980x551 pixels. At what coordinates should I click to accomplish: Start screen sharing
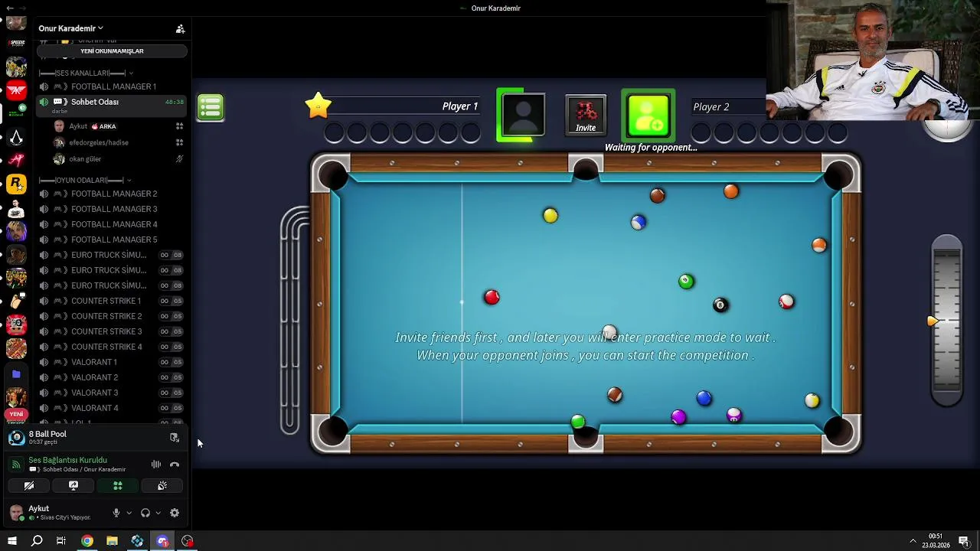73,485
